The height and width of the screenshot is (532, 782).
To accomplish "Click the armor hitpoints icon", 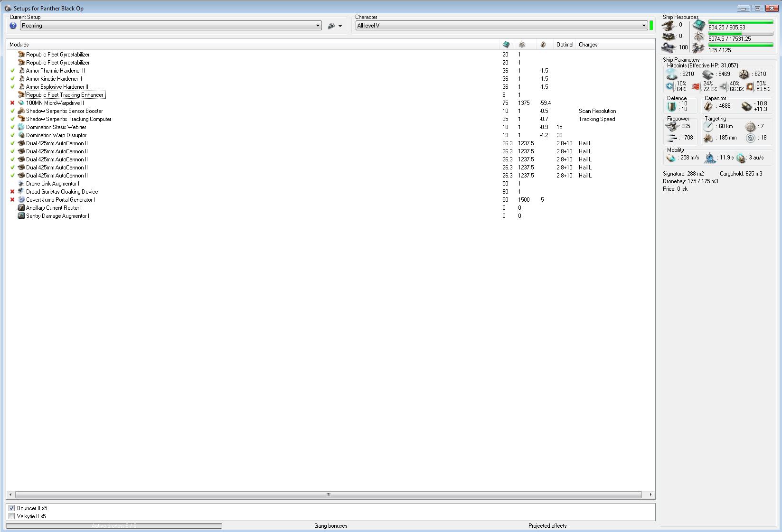I will (x=708, y=74).
